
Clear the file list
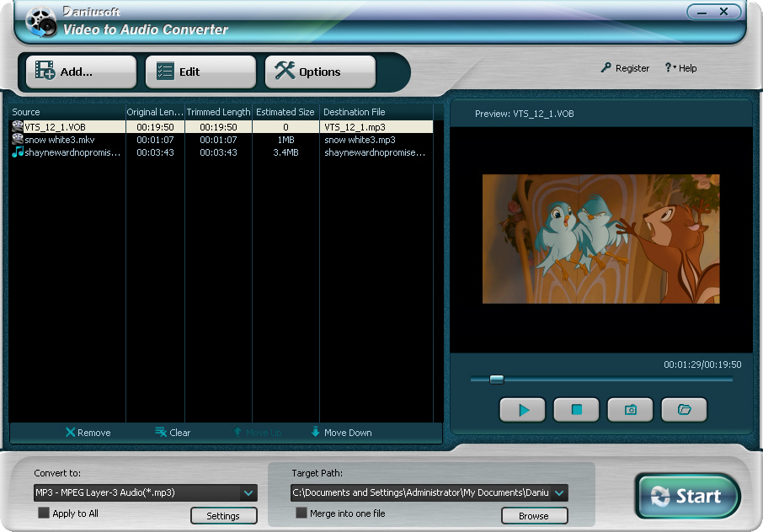click(x=173, y=433)
